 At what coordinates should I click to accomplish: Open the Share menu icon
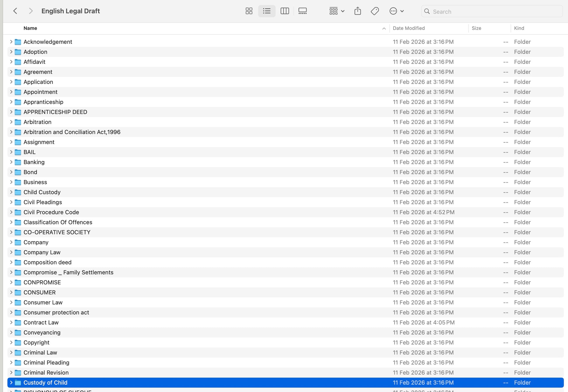[x=358, y=11]
